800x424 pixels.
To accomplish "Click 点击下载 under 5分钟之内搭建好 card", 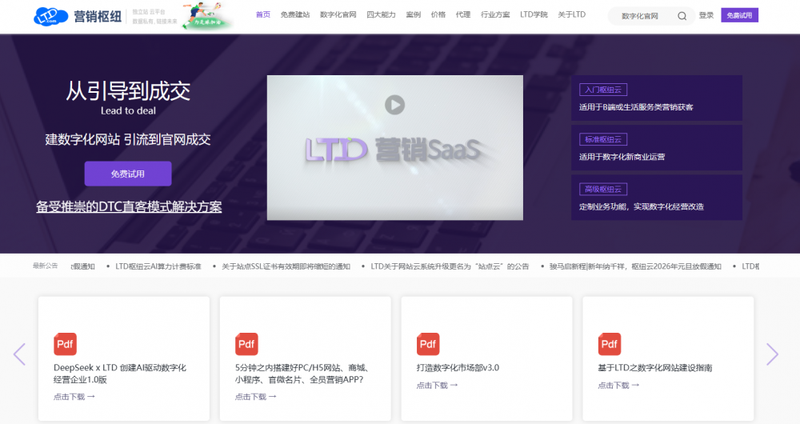I will click(256, 396).
